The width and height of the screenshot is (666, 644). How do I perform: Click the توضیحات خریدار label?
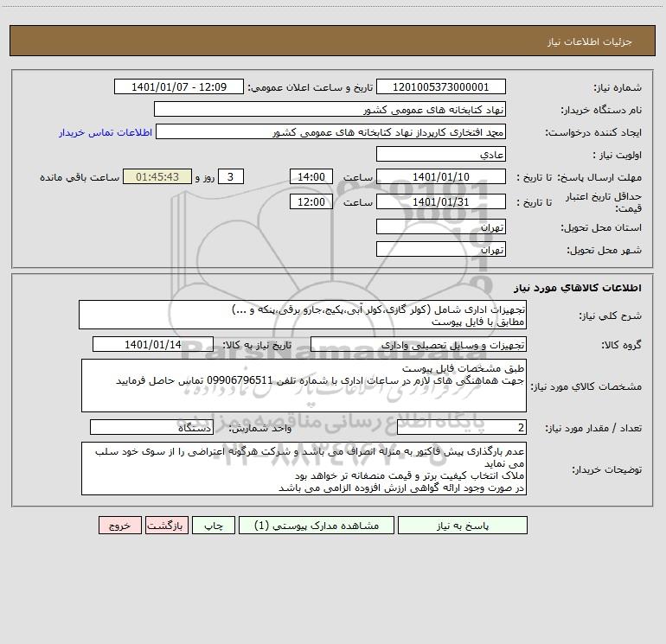tap(606, 469)
